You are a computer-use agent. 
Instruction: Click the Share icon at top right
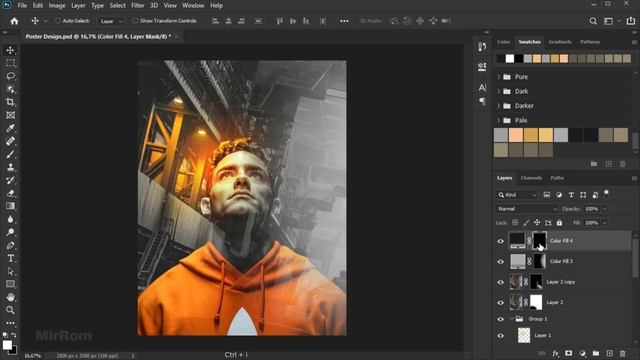click(631, 21)
